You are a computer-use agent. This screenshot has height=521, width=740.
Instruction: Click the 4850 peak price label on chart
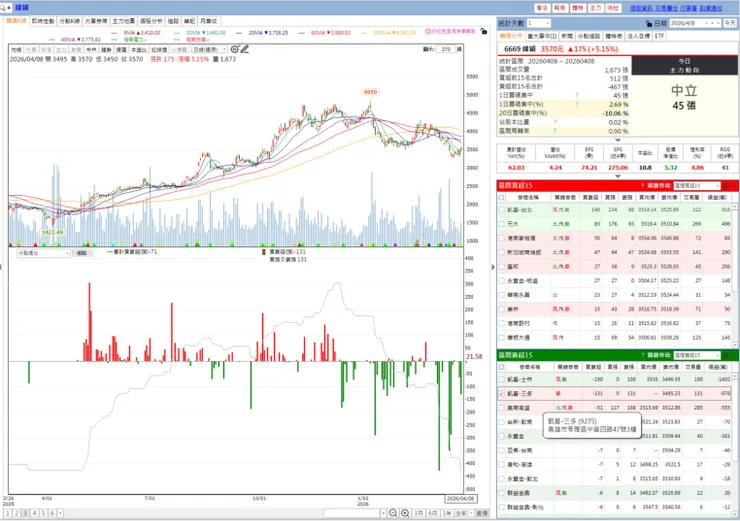(x=370, y=92)
